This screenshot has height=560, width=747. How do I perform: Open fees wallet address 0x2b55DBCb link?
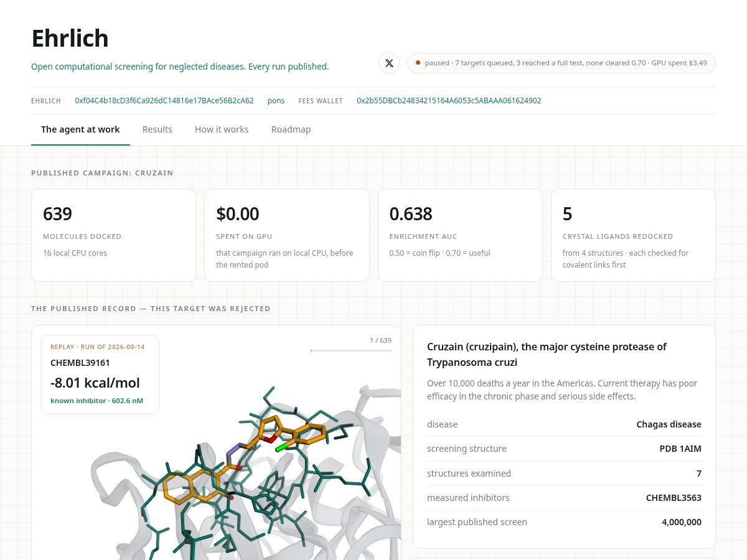click(449, 101)
